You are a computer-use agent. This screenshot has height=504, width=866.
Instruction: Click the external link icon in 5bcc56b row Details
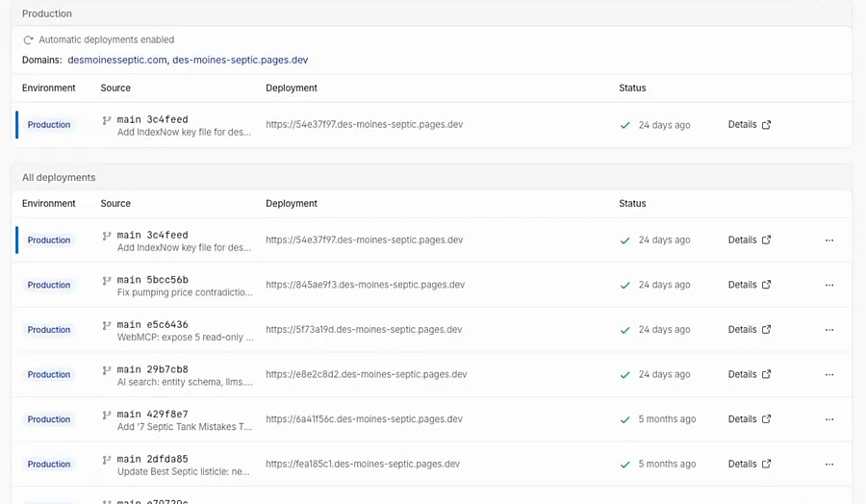(x=766, y=285)
